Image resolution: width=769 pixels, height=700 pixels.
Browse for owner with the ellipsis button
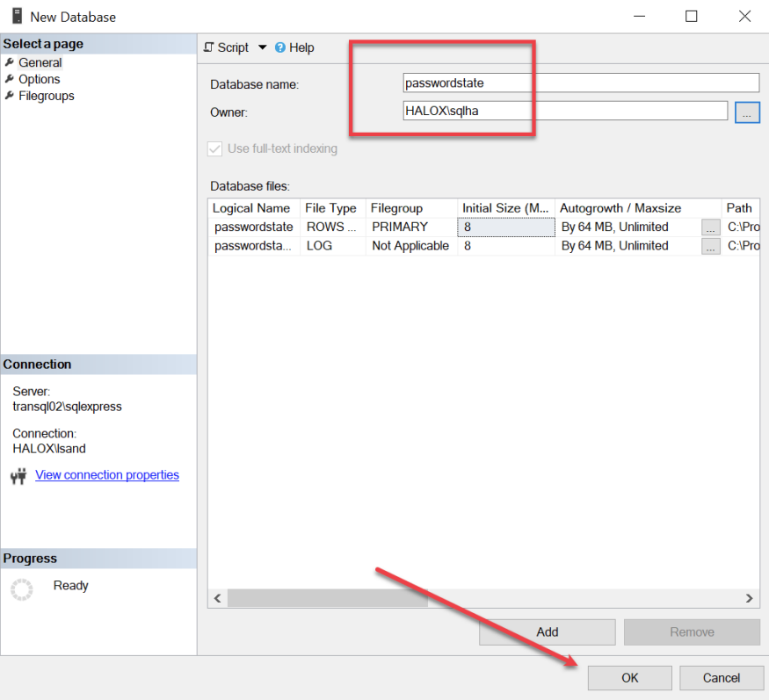pos(747,112)
